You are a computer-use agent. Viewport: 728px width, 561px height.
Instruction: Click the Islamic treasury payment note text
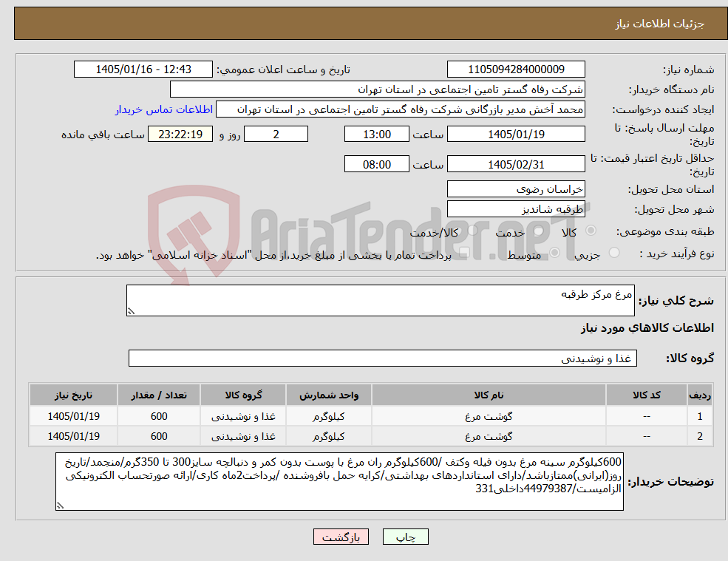(x=274, y=255)
